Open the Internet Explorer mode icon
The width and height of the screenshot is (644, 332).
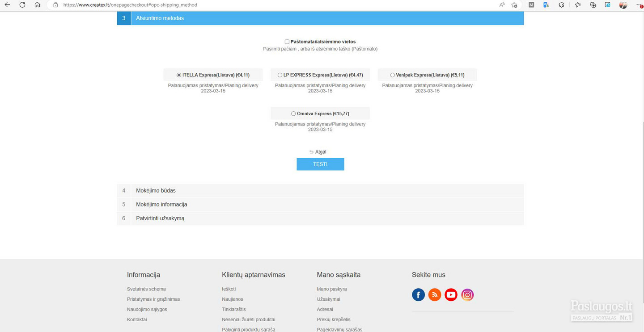tap(608, 5)
